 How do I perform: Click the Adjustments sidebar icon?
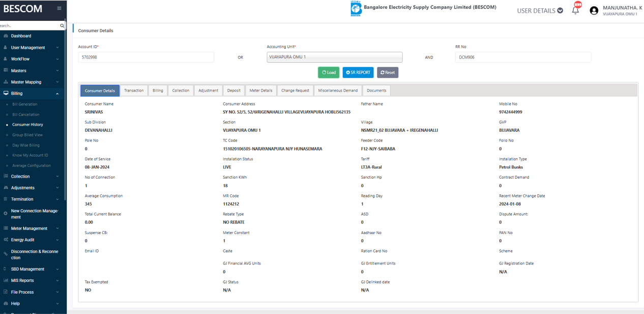click(6, 188)
